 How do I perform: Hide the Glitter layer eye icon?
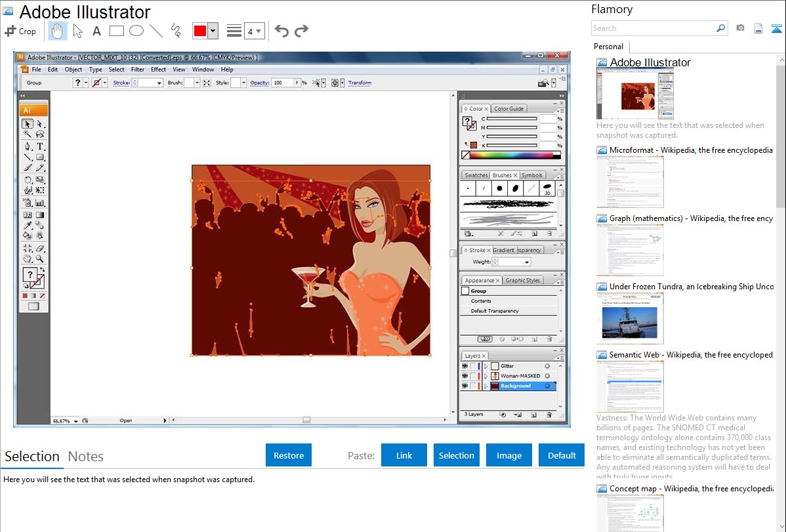pos(465,366)
